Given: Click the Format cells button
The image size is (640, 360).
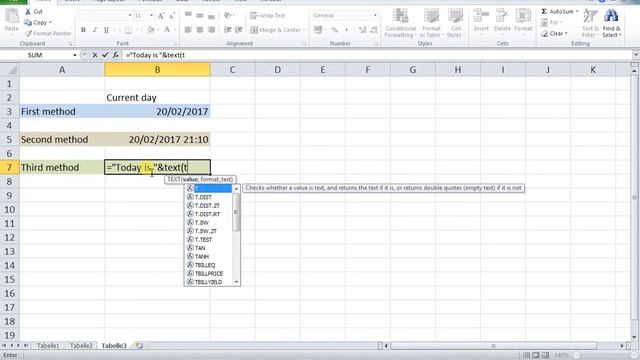Looking at the screenshot, I should click(x=523, y=20).
